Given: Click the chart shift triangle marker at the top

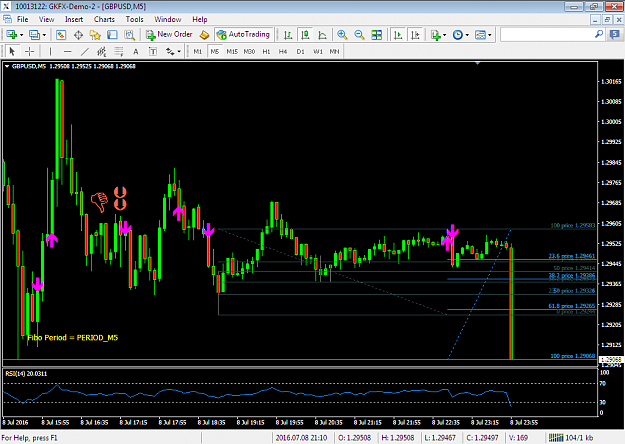Looking at the screenshot, I should (478, 63).
